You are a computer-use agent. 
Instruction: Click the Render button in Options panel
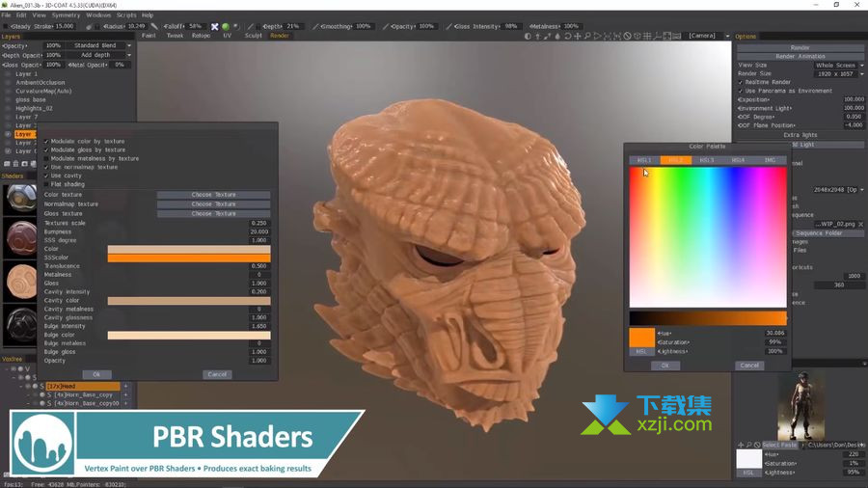click(800, 48)
